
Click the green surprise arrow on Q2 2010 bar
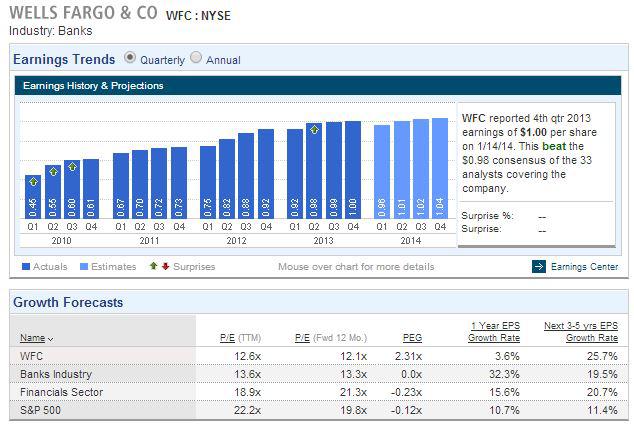[x=53, y=172]
